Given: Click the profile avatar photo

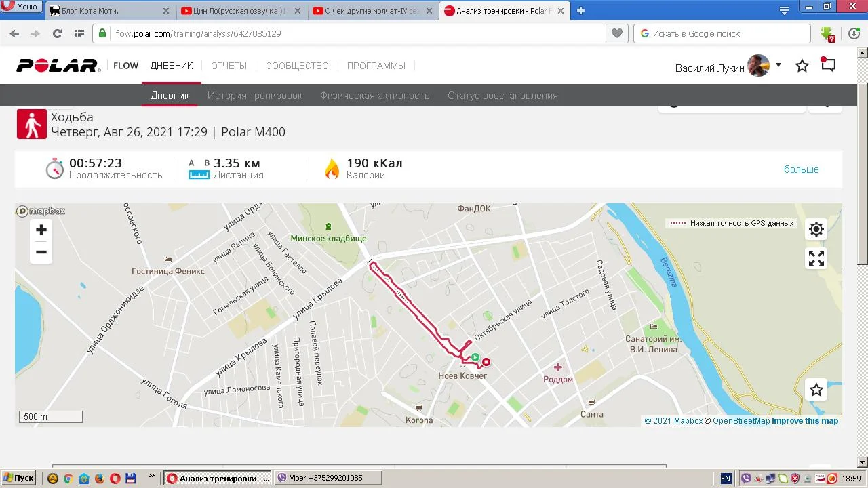Looking at the screenshot, I should point(759,66).
